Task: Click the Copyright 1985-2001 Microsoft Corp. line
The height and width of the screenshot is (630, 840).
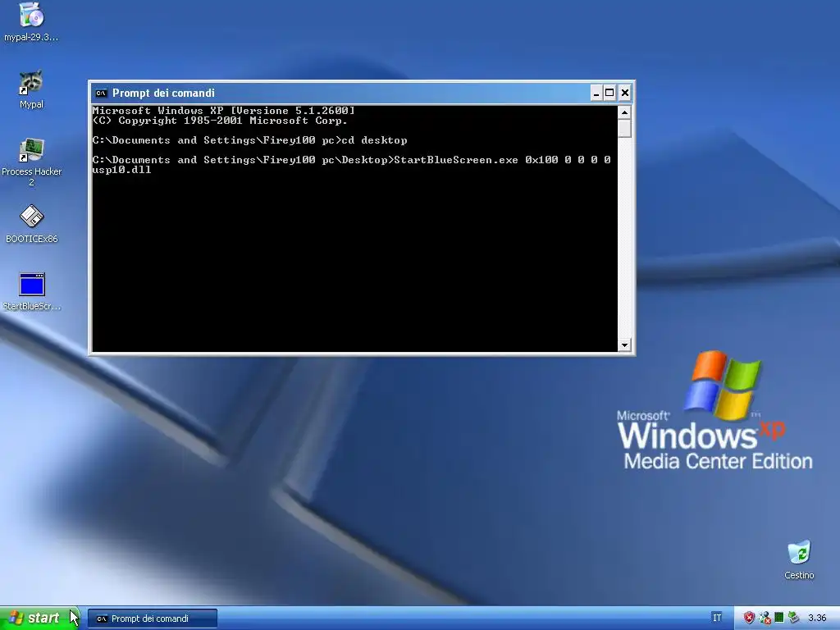Action: [220, 121]
